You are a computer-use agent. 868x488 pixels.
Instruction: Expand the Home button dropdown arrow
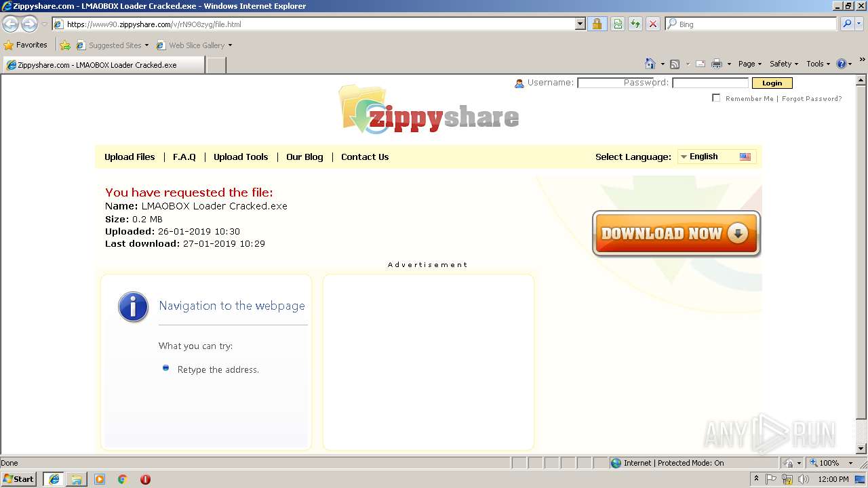point(663,64)
